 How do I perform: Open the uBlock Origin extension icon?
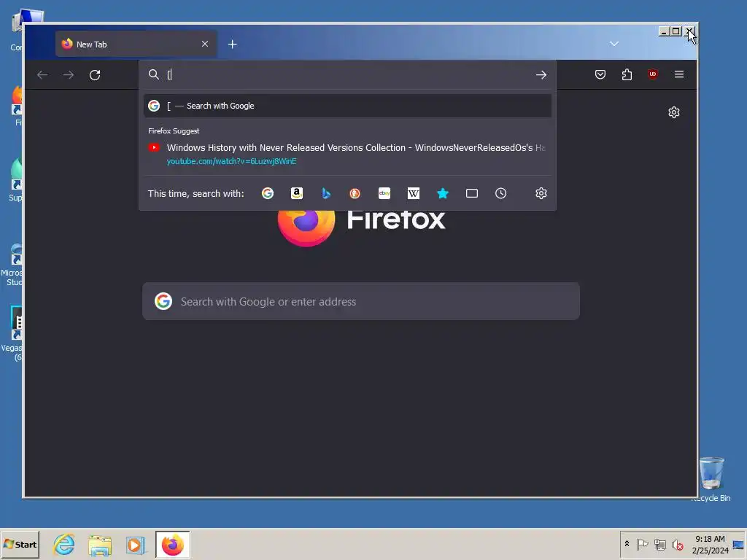click(x=653, y=74)
